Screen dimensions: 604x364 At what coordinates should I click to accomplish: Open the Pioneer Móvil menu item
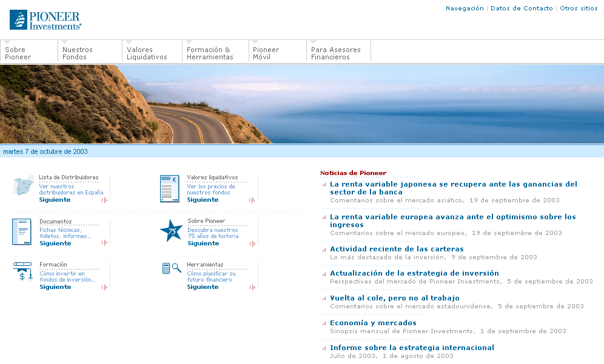click(x=266, y=53)
